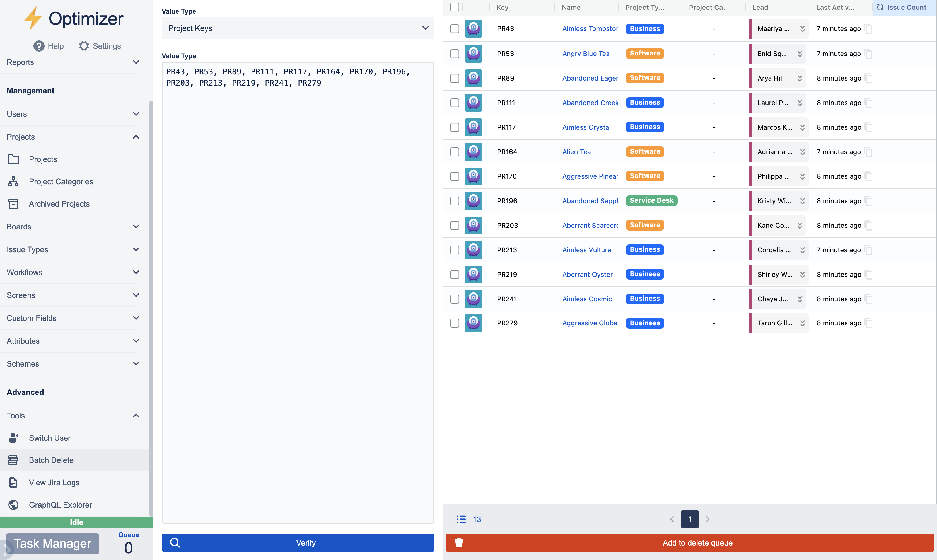
Task: Click the copy icon in PR53 row
Action: [x=868, y=54]
